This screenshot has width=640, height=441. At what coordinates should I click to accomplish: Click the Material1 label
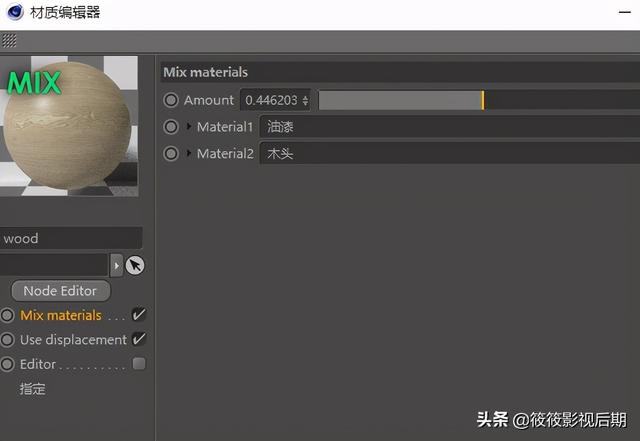pyautogui.click(x=225, y=127)
